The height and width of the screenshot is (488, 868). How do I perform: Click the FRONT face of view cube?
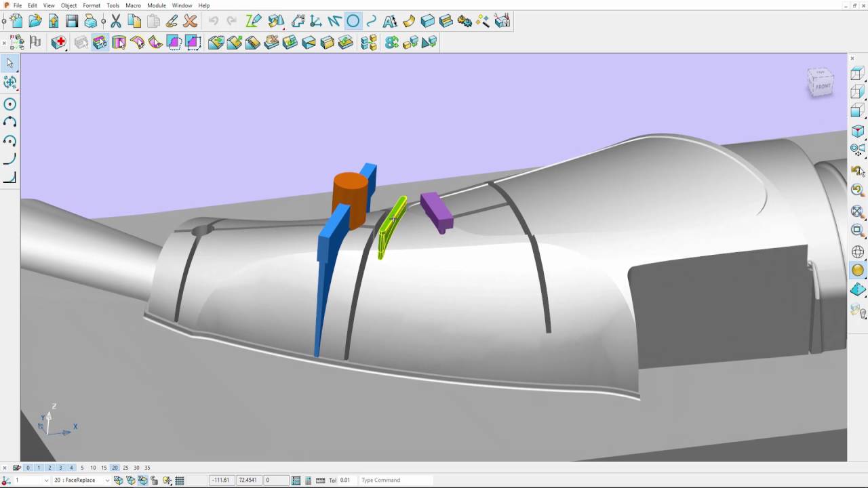(823, 86)
